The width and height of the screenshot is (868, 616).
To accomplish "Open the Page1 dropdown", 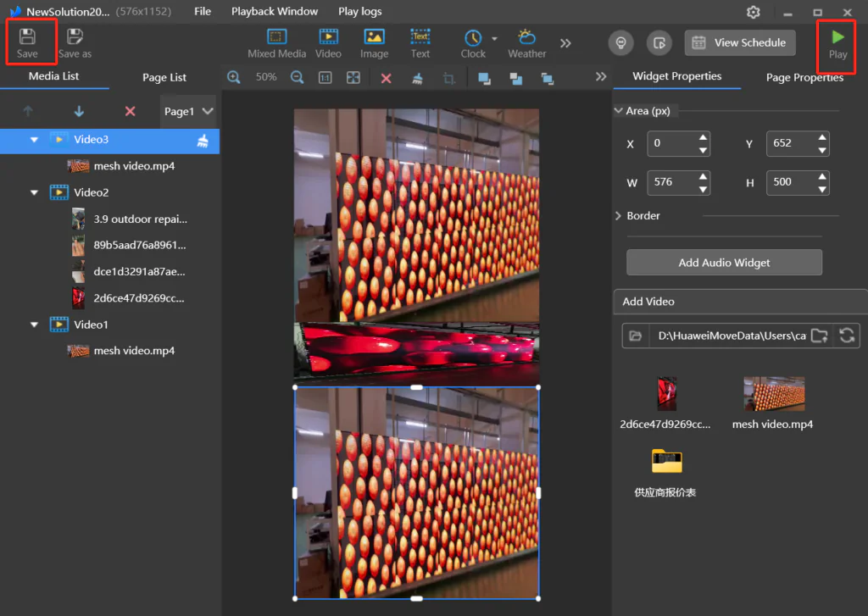I will coord(188,111).
